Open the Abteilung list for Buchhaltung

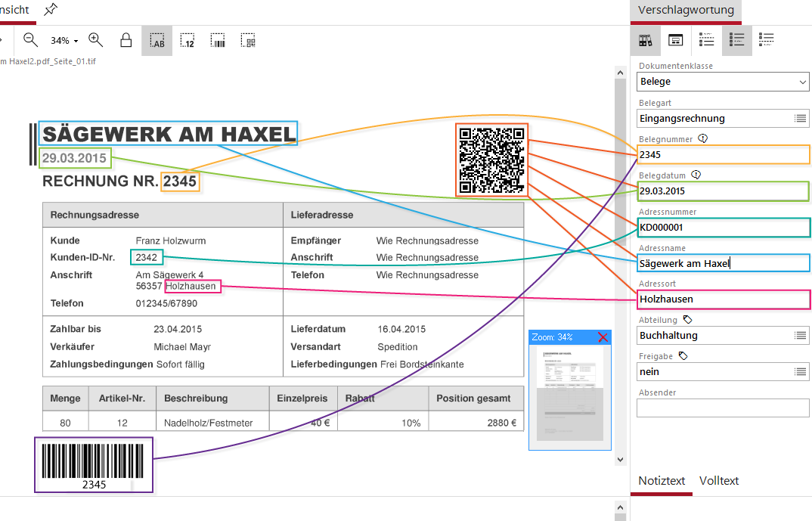click(801, 336)
